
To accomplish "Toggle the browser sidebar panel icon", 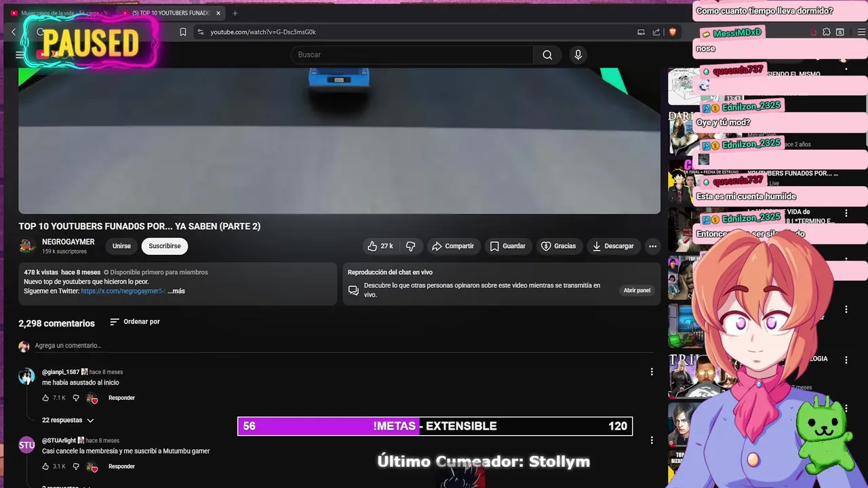I will 840,32.
